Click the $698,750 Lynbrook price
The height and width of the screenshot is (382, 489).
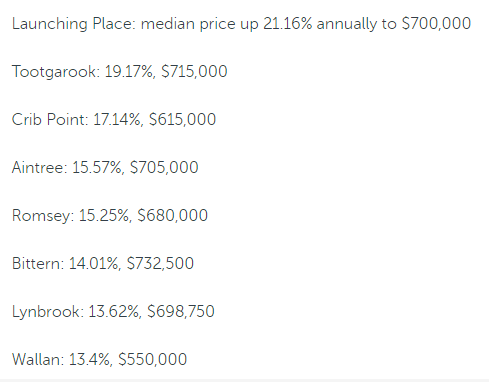pos(181,311)
